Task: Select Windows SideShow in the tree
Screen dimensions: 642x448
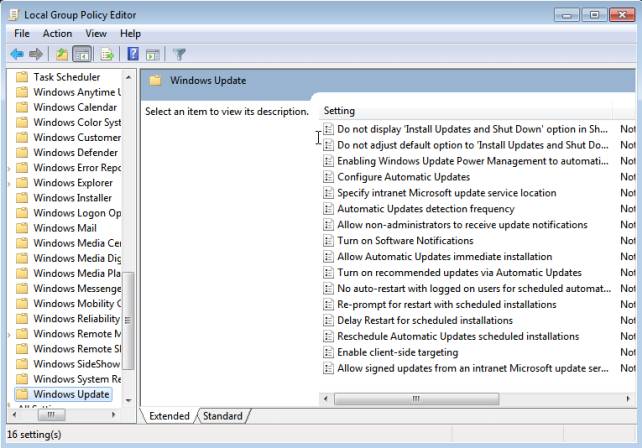Action: (77, 364)
